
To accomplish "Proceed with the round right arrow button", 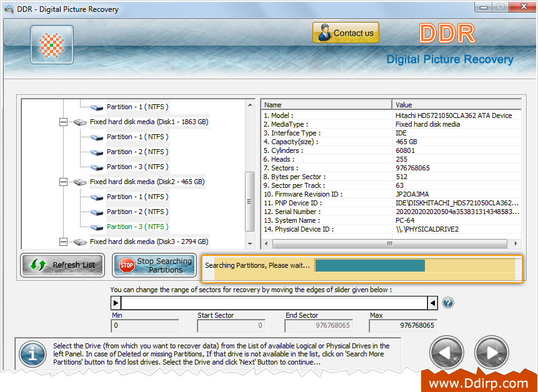I will [491, 353].
